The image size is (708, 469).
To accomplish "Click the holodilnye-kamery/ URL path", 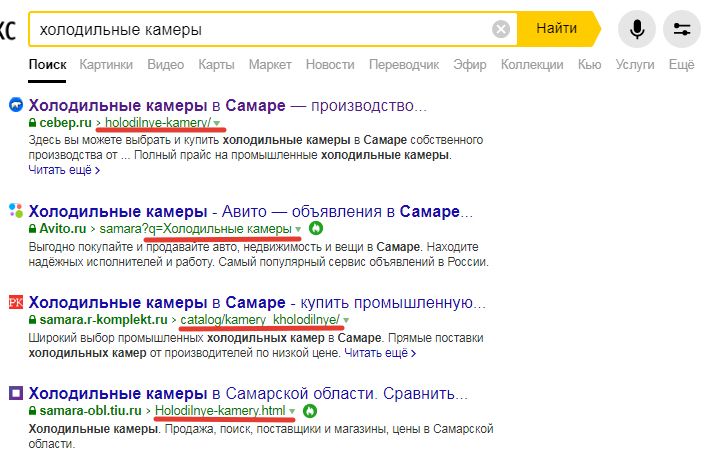I will [158, 123].
